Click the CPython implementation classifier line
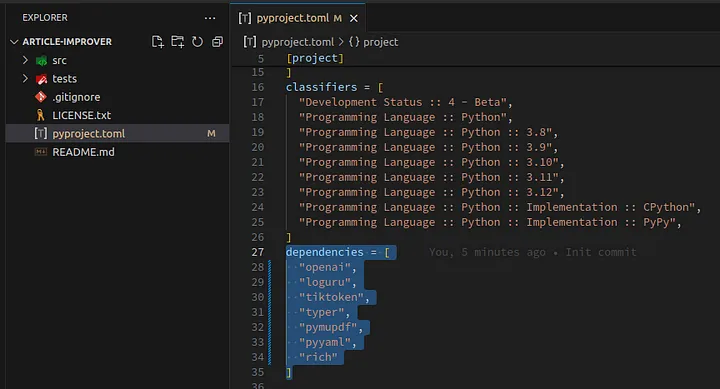 click(500, 208)
